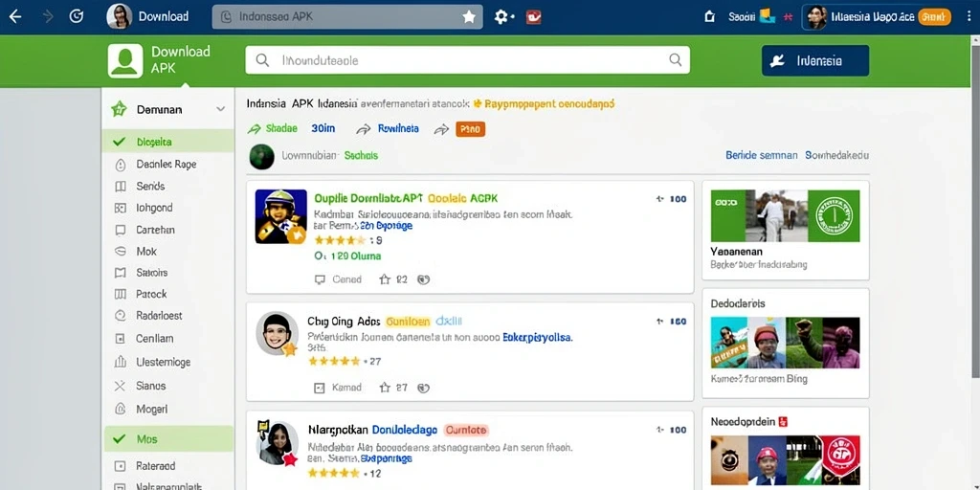The image size is (980, 490).
Task: Toggle the Mos checked sidebar item
Action: pyautogui.click(x=167, y=439)
